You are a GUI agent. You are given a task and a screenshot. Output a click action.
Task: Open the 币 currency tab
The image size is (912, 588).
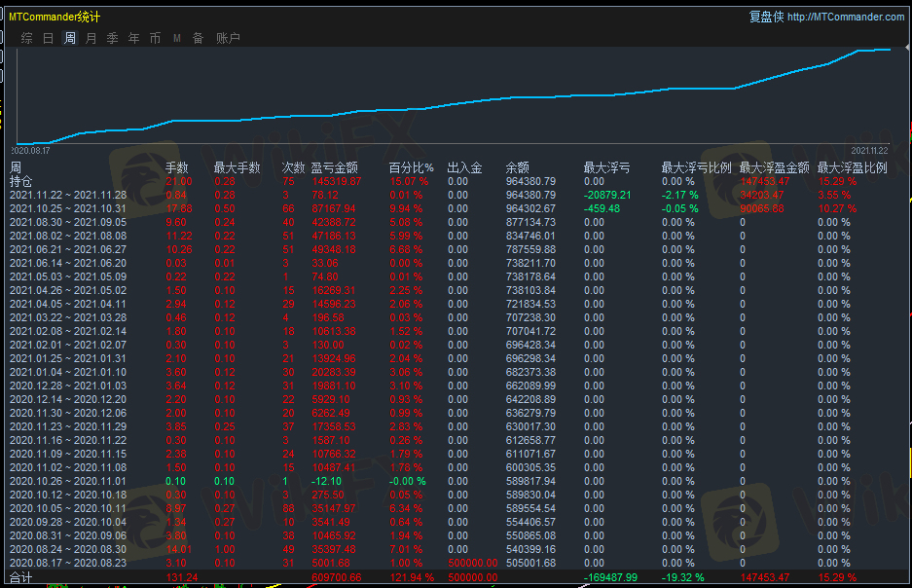point(156,38)
